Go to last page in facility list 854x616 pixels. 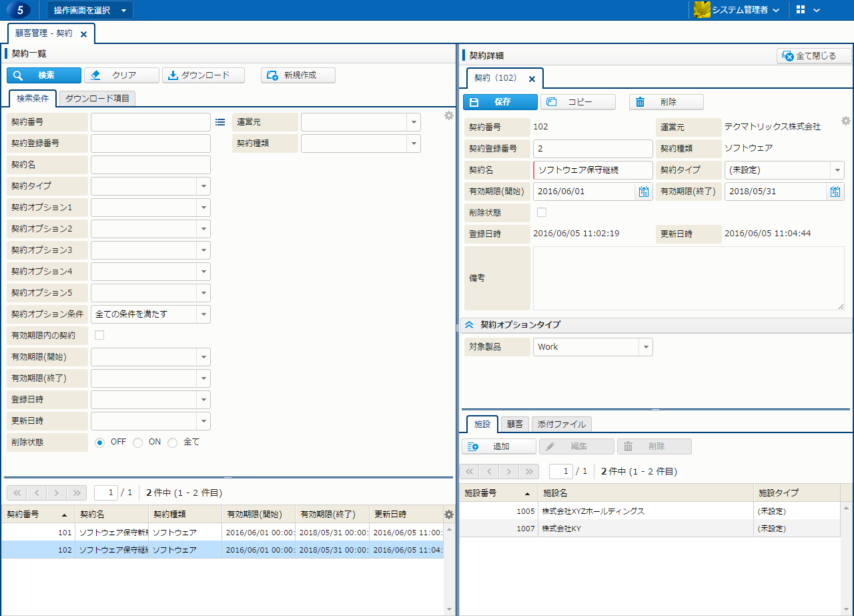(529, 471)
